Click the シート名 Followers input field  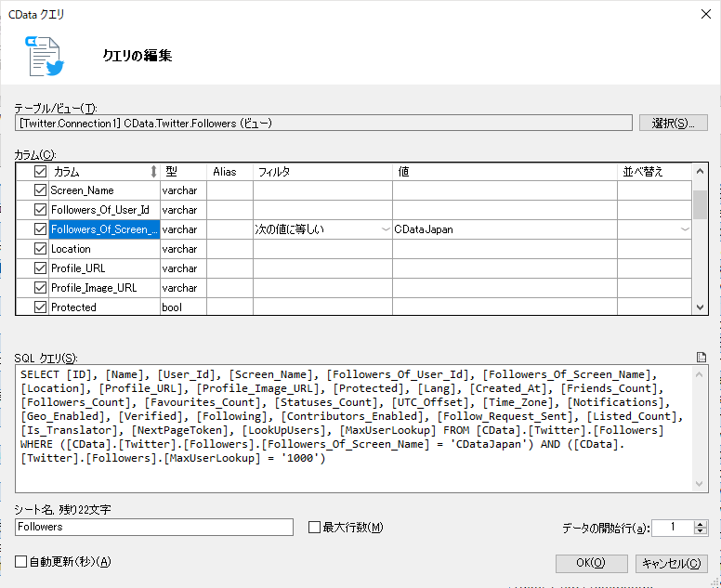[154, 527]
